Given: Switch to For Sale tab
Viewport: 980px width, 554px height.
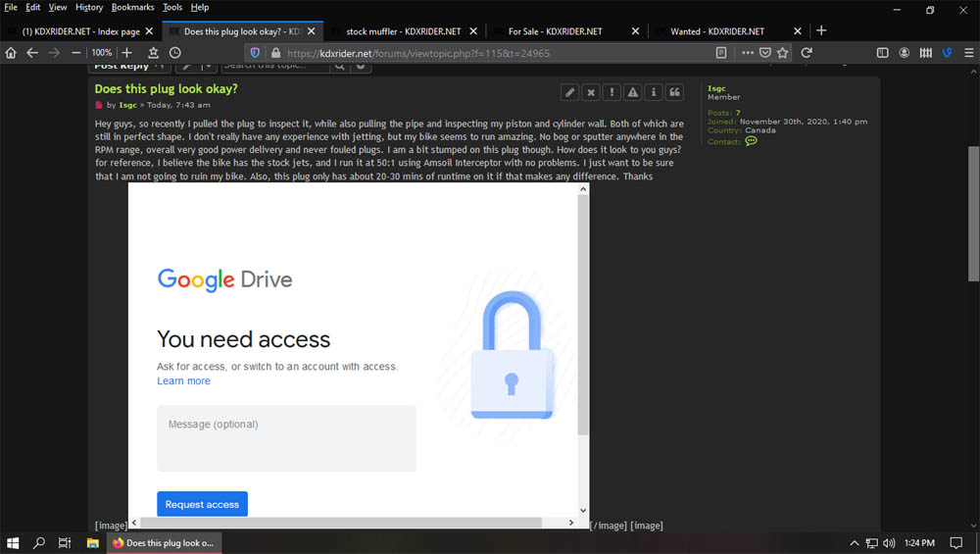Looking at the screenshot, I should point(557,31).
